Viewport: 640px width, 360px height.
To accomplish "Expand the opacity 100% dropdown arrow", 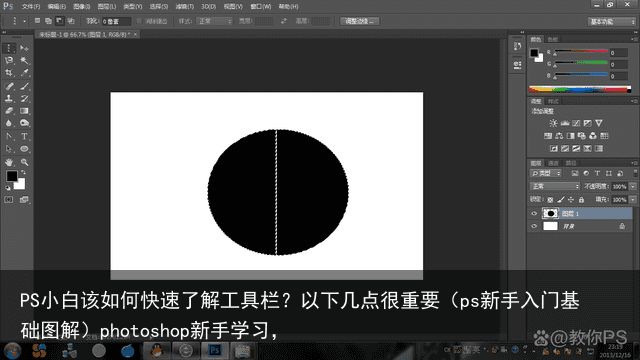I will click(x=633, y=186).
